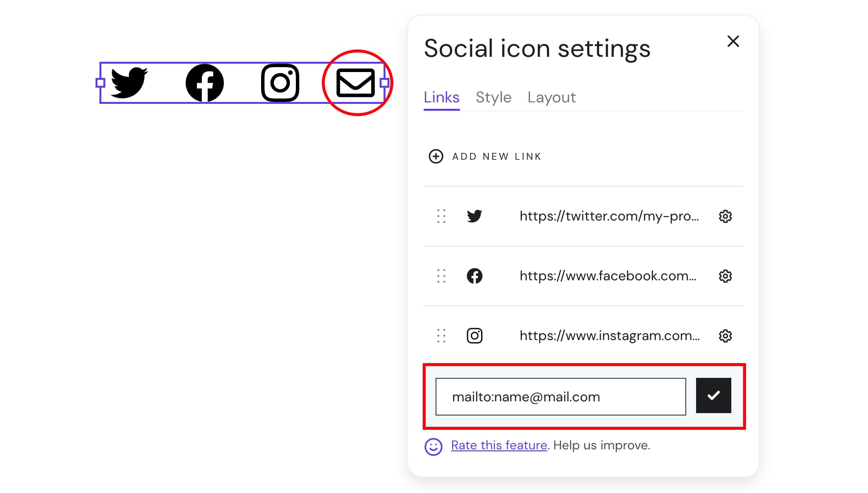The width and height of the screenshot is (868, 493).
Task: Switch to the Style tab
Action: (493, 98)
